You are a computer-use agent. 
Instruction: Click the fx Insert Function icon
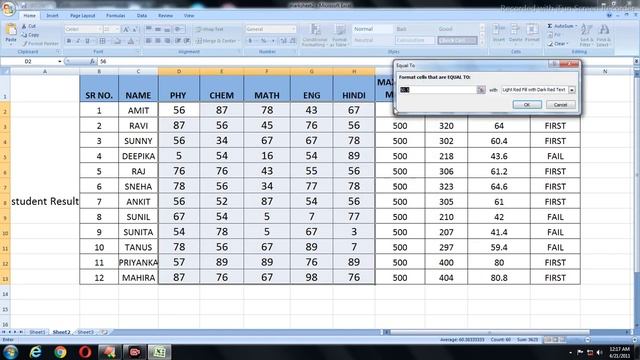92,61
